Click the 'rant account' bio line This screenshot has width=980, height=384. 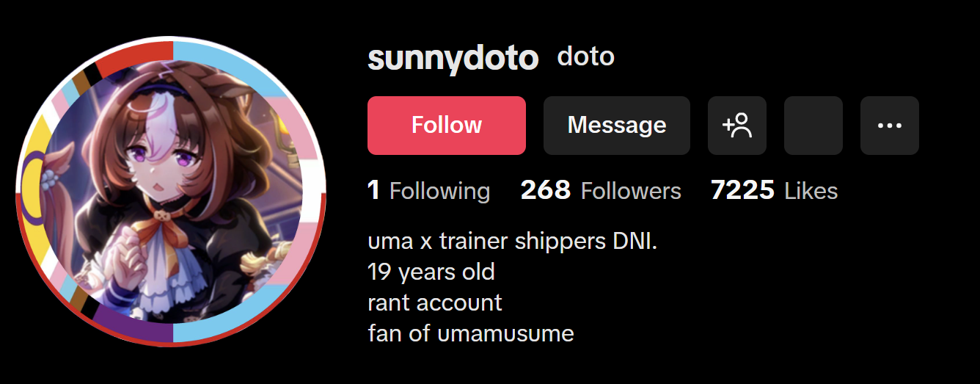(435, 303)
